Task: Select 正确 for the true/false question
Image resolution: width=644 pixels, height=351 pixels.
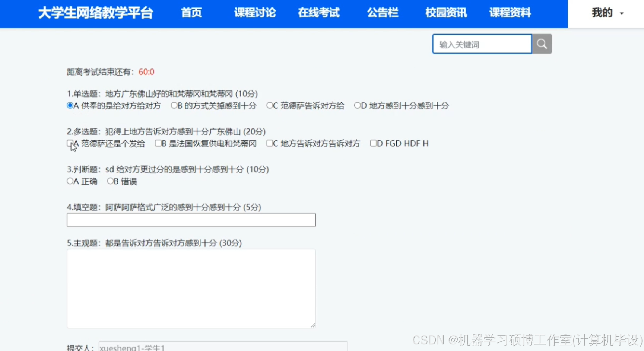Action: [x=70, y=181]
